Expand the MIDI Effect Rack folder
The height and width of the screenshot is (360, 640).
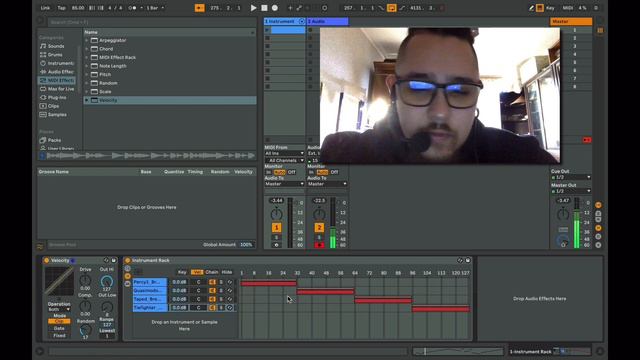[87, 58]
